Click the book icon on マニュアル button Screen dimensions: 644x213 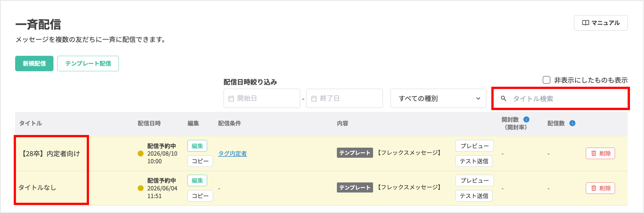click(585, 23)
